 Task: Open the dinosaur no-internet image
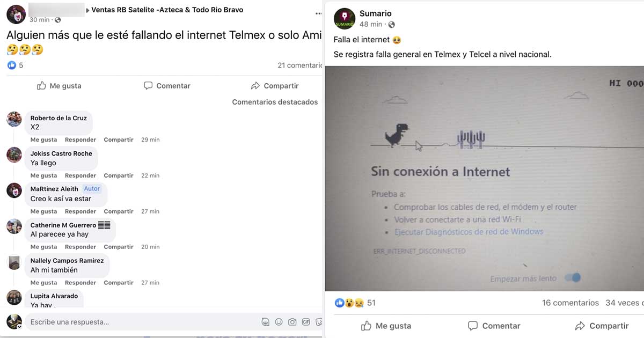point(485,178)
